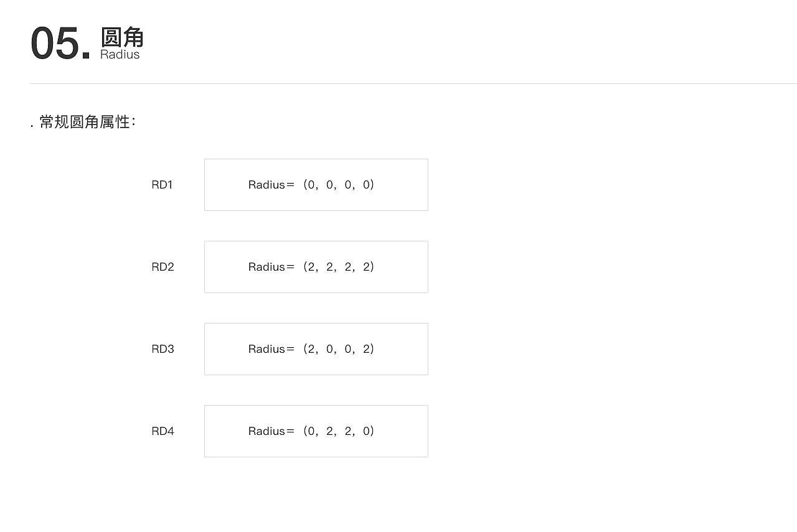
Task: Click the Radius subtitle under the heading
Action: [120, 55]
